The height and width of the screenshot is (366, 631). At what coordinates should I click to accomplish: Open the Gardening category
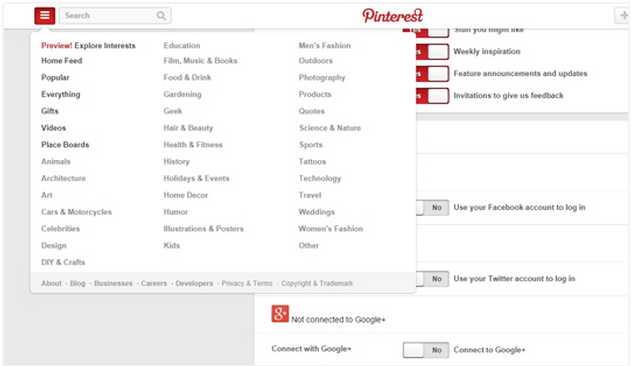(x=182, y=94)
